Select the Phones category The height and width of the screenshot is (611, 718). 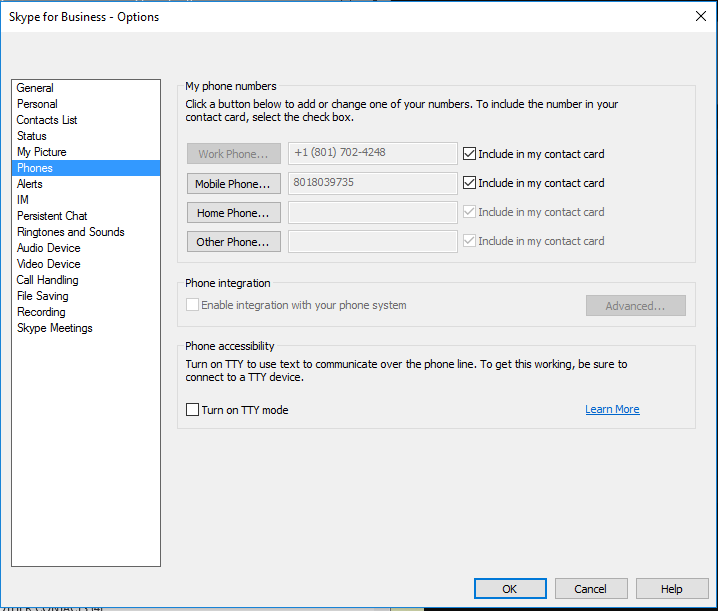tap(86, 168)
